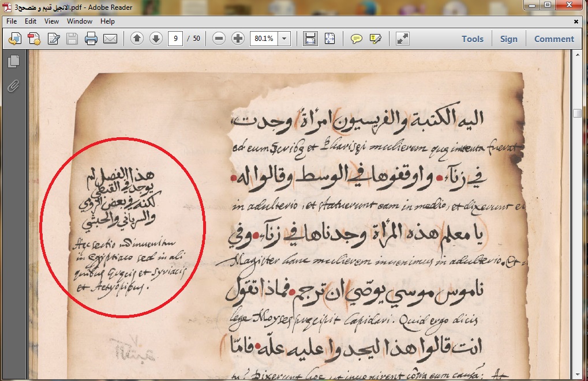The width and height of the screenshot is (588, 381).
Task: Go to next page with down arrow
Action: tap(156, 39)
